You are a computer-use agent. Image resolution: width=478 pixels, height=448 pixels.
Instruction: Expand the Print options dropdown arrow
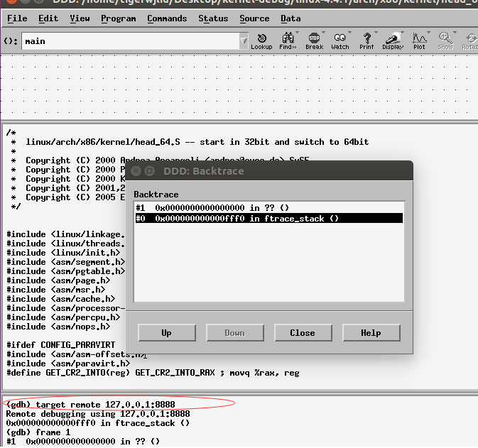pyautogui.click(x=376, y=32)
